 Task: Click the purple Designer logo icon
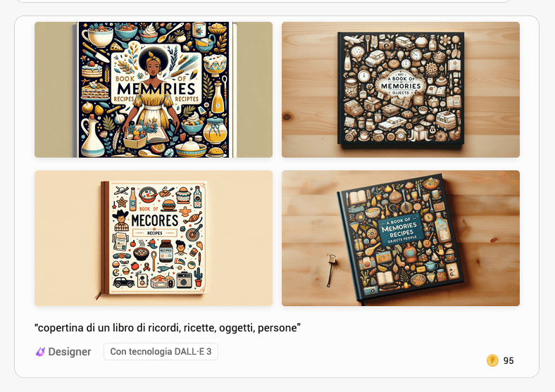click(x=40, y=352)
